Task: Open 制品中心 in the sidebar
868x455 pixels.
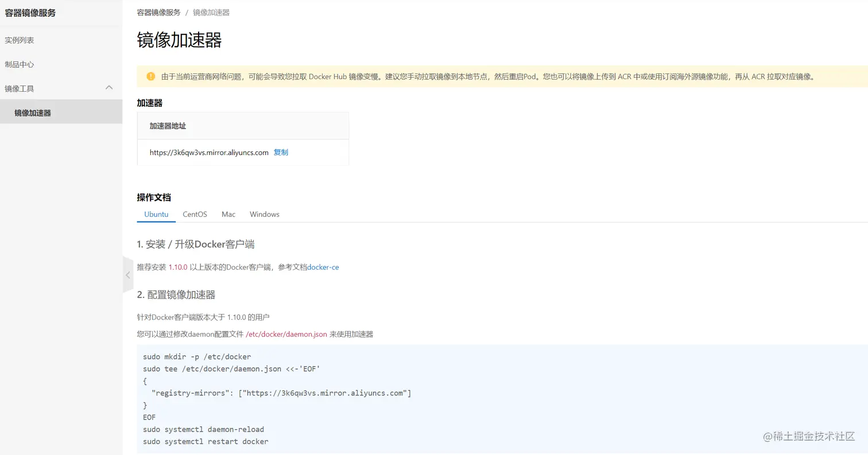Action: (x=20, y=64)
